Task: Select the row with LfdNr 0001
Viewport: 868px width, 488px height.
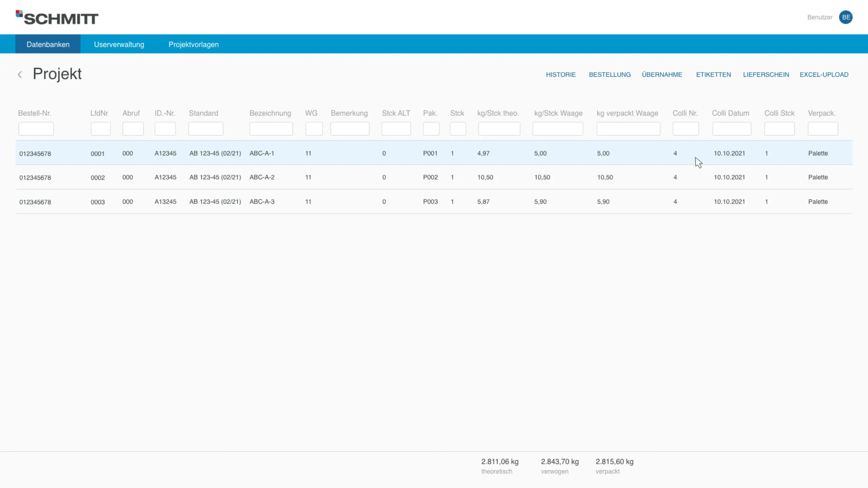Action: pos(434,153)
